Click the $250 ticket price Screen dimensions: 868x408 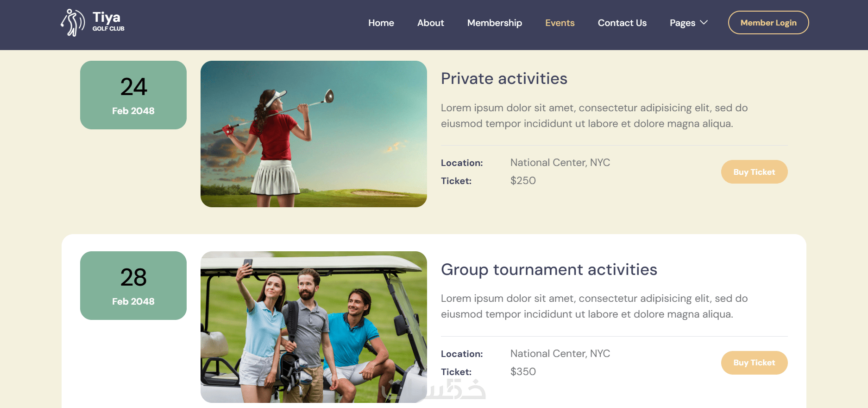(523, 181)
